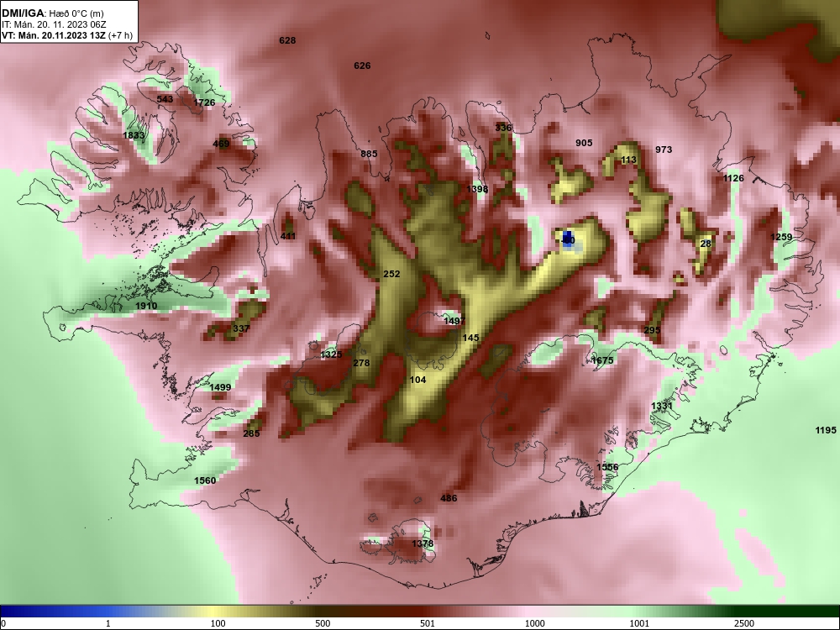
Task: Select the glacier value 1497
Action: 454,321
